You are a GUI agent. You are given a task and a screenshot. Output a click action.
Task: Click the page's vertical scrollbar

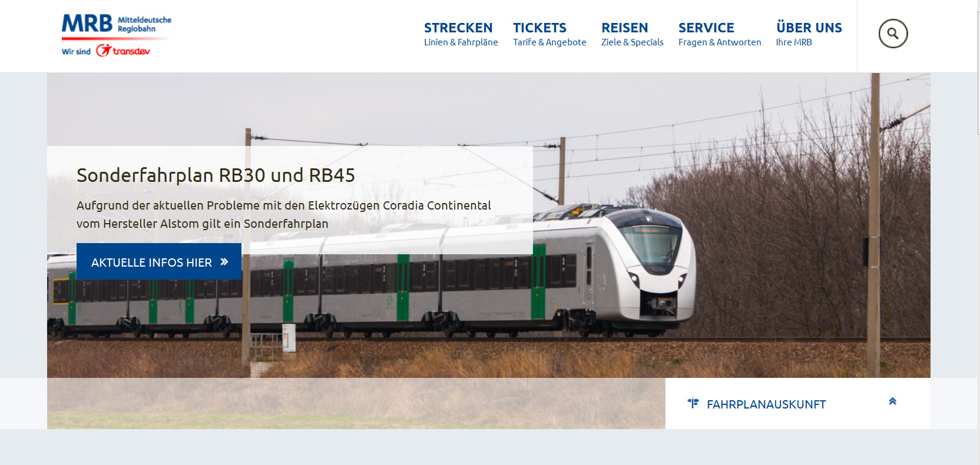978,232
